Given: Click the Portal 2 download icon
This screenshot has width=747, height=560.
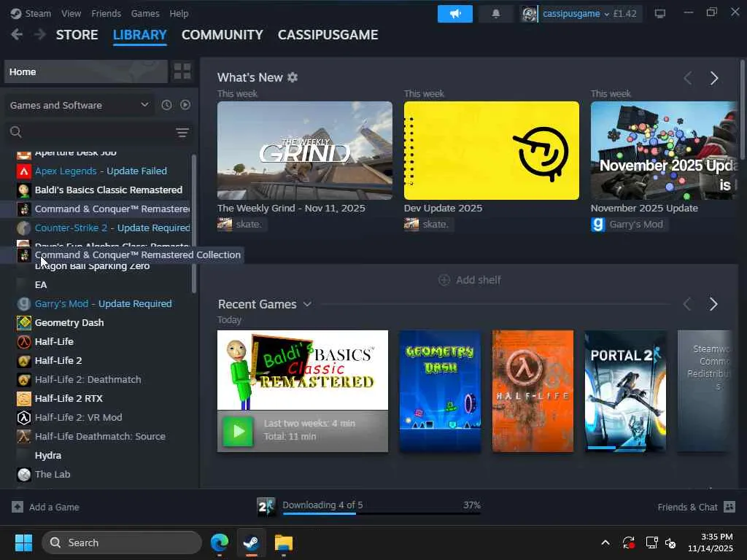Looking at the screenshot, I should pos(266,507).
